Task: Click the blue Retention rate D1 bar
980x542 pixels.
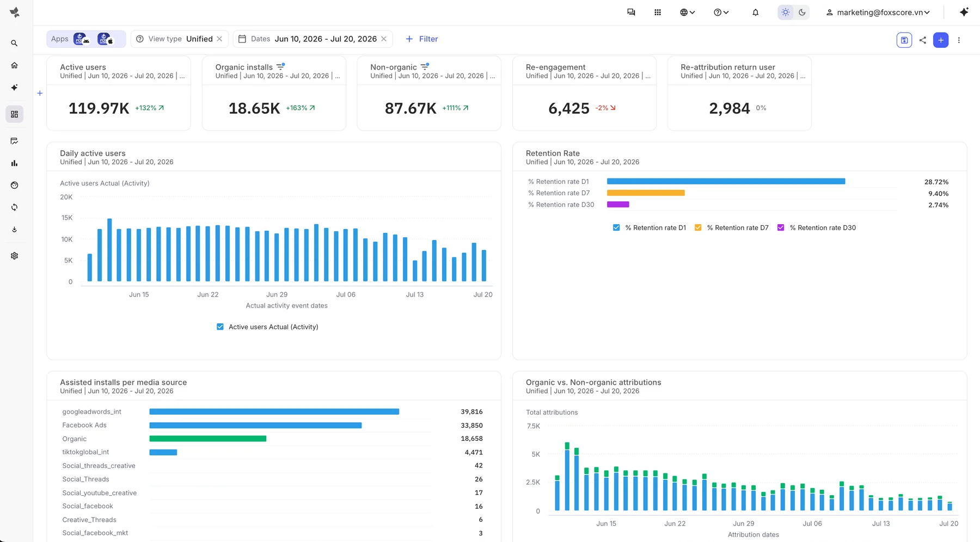Action: click(726, 181)
